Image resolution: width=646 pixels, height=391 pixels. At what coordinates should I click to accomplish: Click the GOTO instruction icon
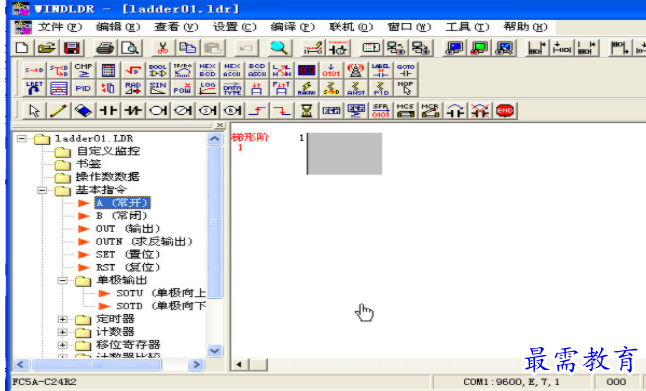click(406, 70)
